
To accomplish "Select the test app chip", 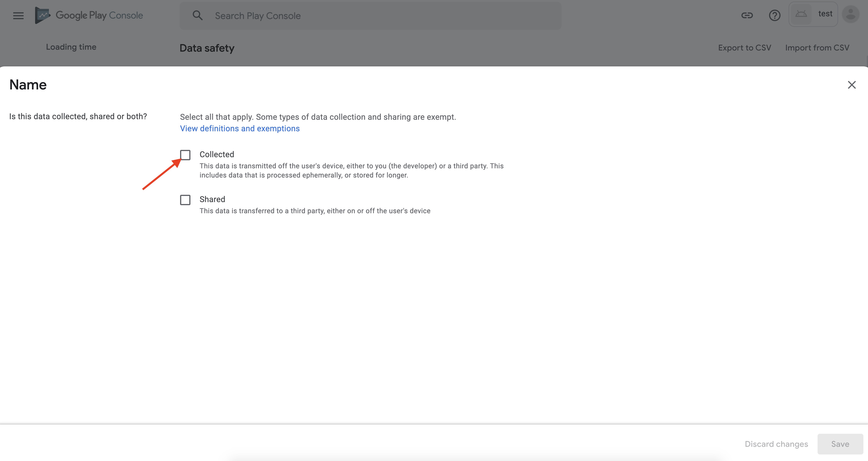I will 813,14.
